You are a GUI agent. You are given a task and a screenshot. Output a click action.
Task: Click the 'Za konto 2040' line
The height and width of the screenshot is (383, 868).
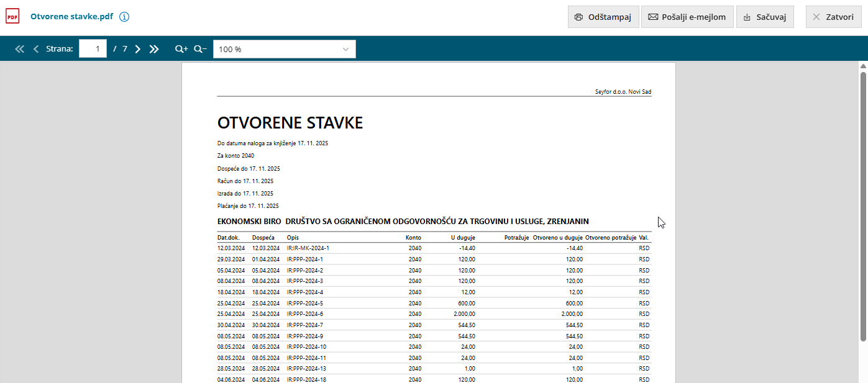(235, 156)
